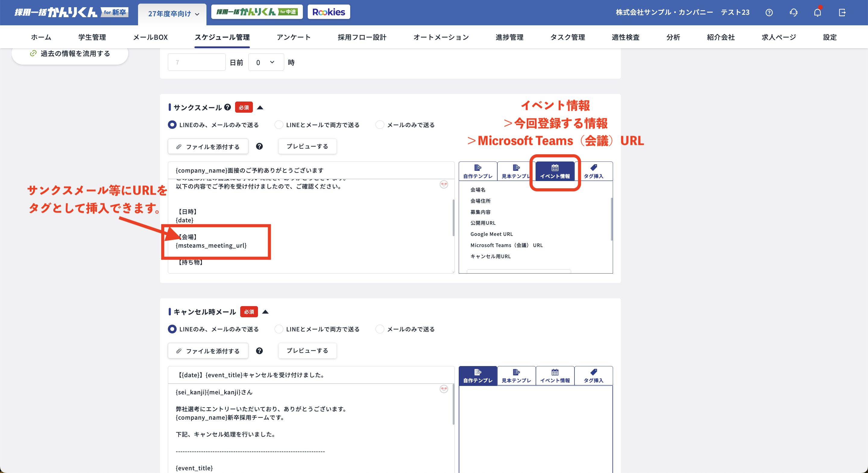Image resolution: width=868 pixels, height=473 pixels.
Task: Click the logout icon at top right
Action: pyautogui.click(x=842, y=12)
